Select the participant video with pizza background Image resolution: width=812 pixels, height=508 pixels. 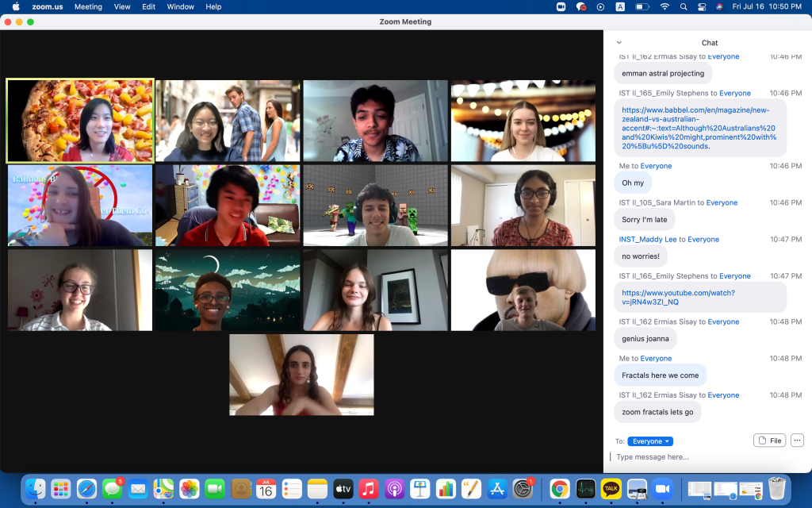80,121
